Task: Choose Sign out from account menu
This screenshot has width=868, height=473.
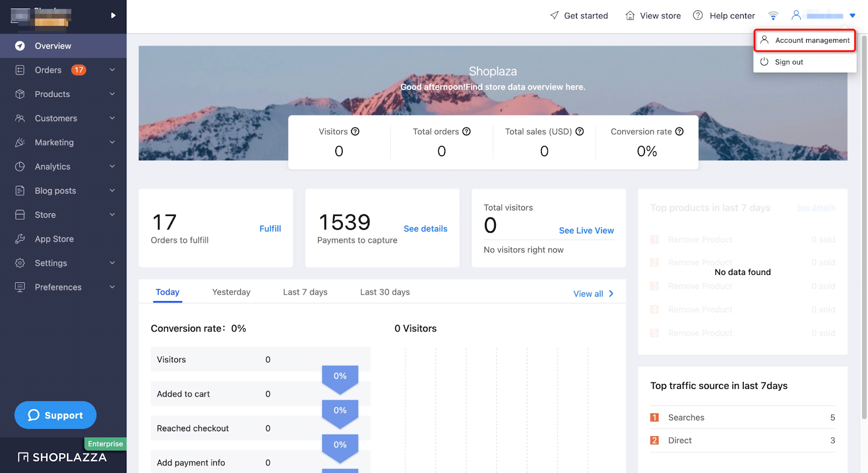Action: (805, 62)
